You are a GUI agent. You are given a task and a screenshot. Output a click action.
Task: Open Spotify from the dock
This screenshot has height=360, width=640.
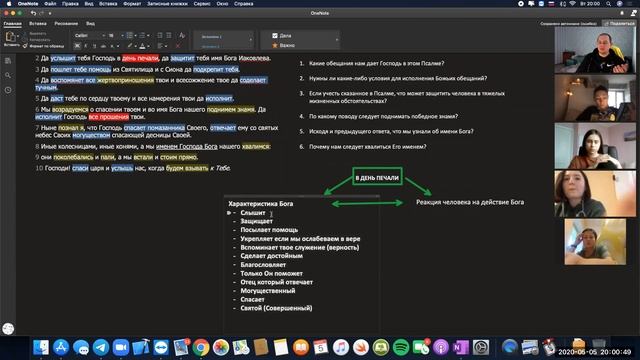(401, 347)
